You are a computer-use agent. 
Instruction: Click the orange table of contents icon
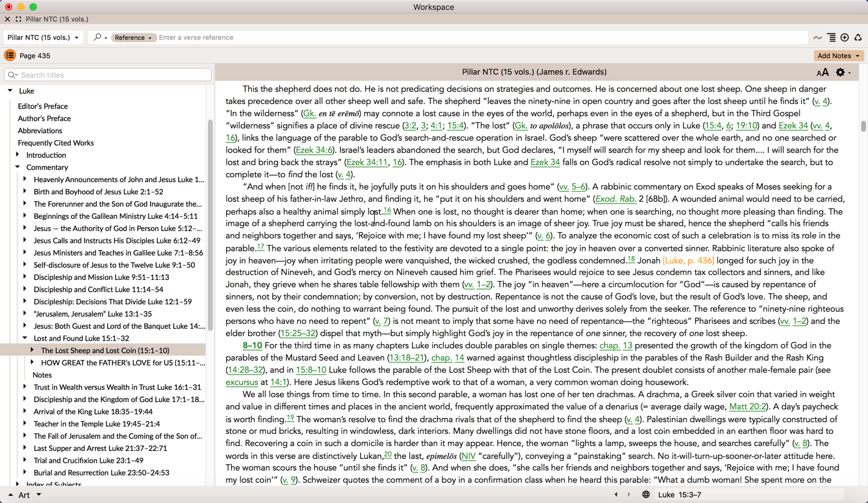(10, 56)
